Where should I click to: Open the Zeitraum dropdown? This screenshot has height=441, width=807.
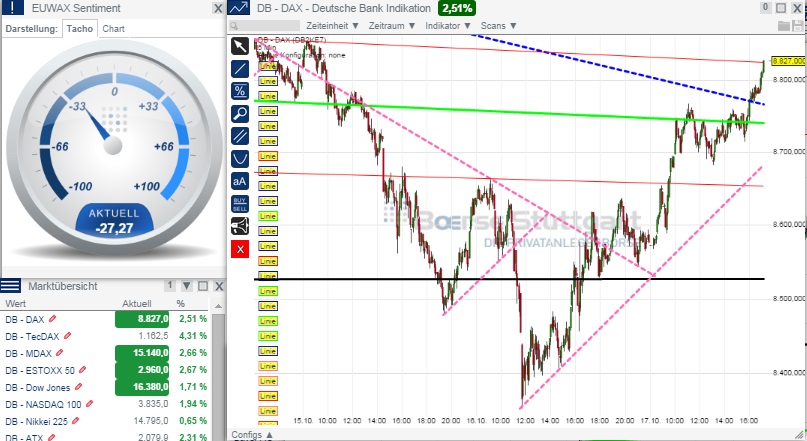pyautogui.click(x=392, y=26)
